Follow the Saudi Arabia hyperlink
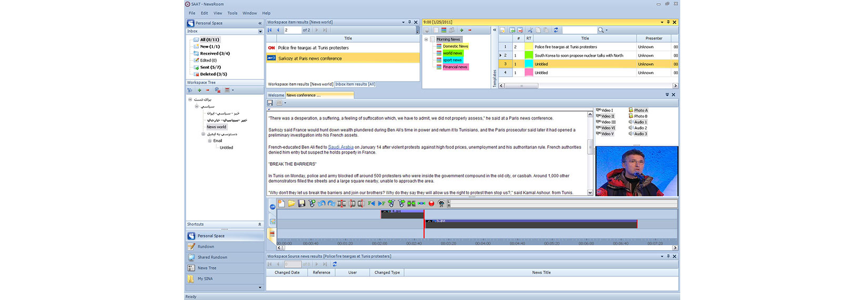Image resolution: width=868 pixels, height=300 pixels. pos(340,147)
